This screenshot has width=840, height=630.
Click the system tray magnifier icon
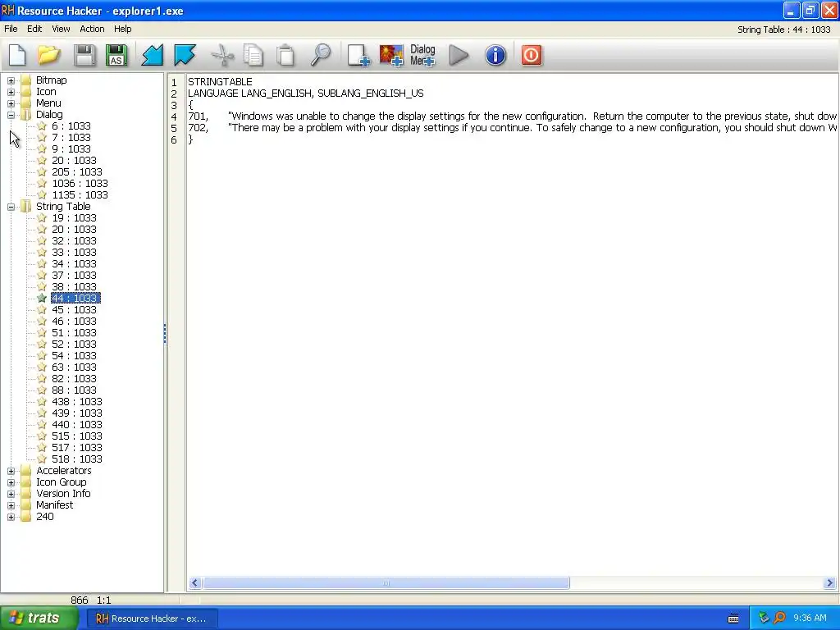click(x=779, y=619)
